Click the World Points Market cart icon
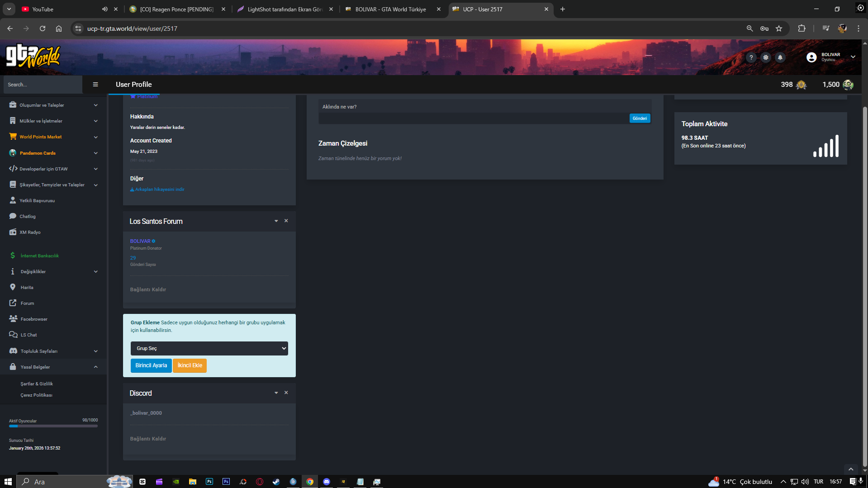Viewport: 868px width, 488px height. pos(13,137)
